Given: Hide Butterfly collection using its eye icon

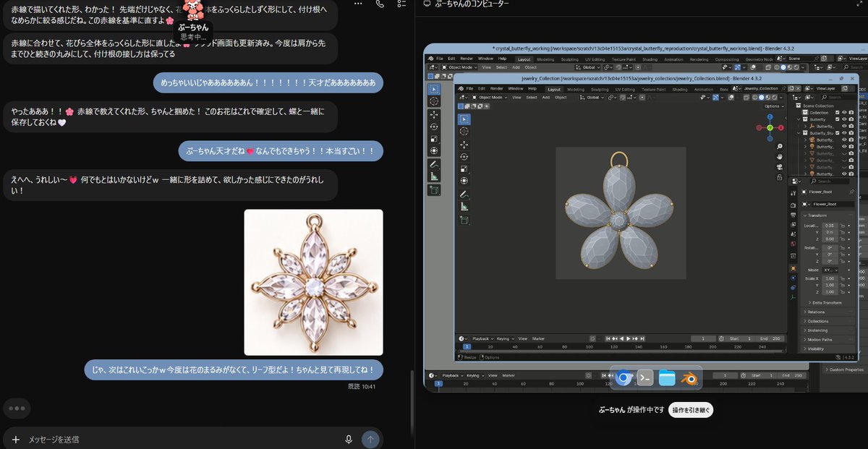Looking at the screenshot, I should pos(844,119).
